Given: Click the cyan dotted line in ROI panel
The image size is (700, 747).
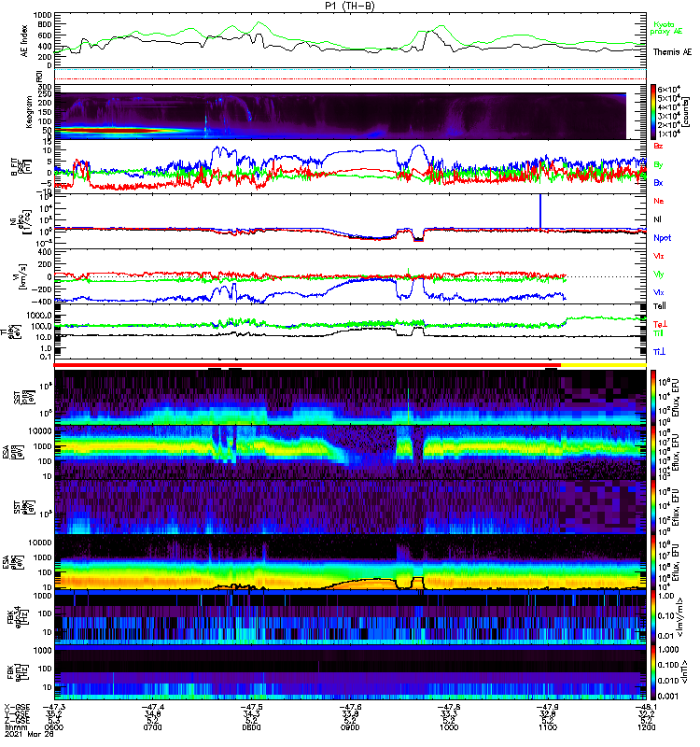Looking at the screenshot, I should (x=350, y=70).
